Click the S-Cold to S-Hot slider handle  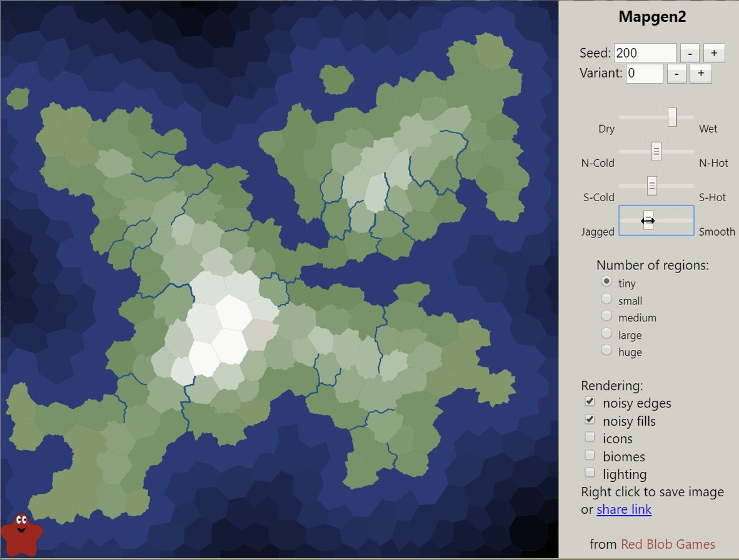tap(652, 186)
